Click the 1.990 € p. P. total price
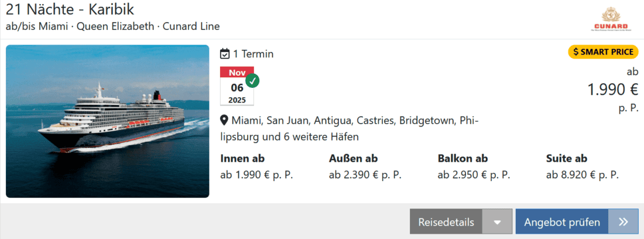The width and height of the screenshot is (644, 239). (612, 89)
